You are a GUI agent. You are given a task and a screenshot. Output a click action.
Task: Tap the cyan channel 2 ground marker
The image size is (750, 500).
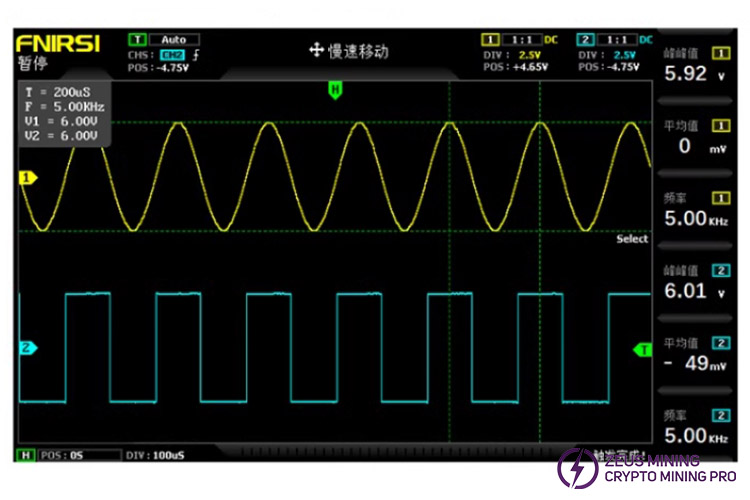coord(27,348)
